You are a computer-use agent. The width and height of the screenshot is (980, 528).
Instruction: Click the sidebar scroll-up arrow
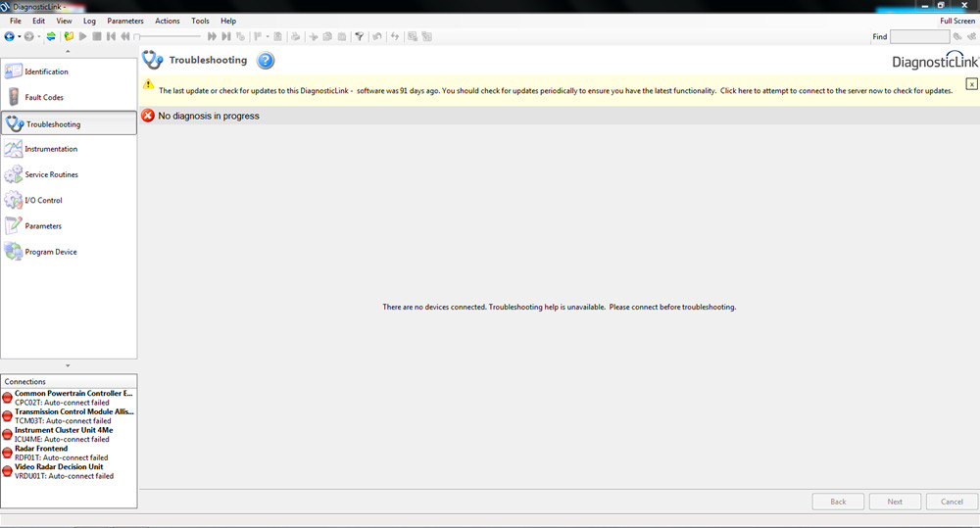coord(68,52)
